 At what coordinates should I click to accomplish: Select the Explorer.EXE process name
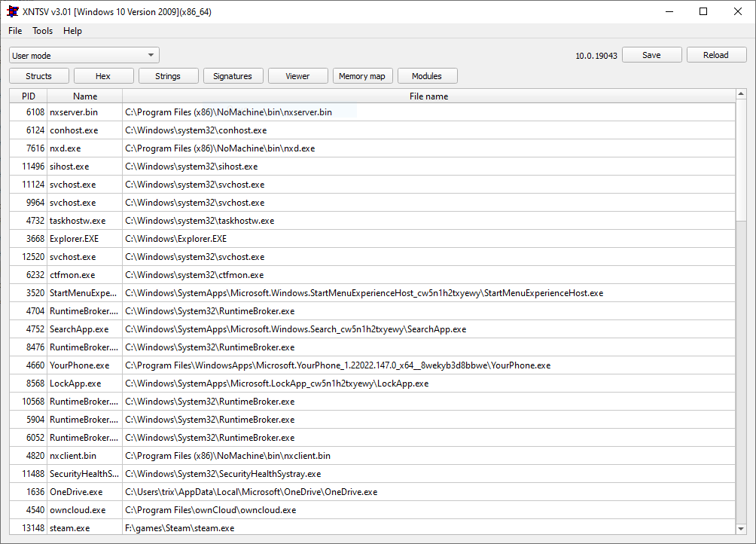75,239
